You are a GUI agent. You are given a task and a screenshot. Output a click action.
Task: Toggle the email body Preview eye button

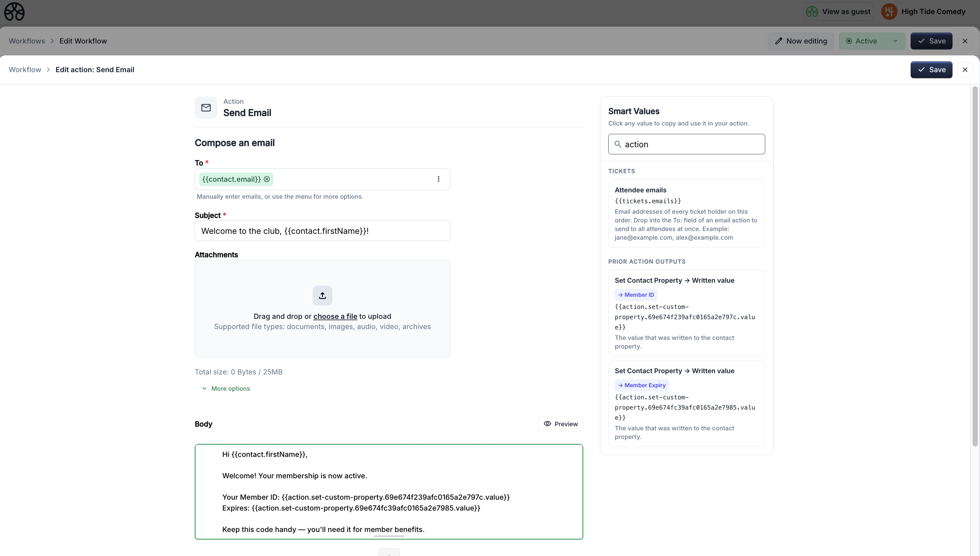[560, 424]
